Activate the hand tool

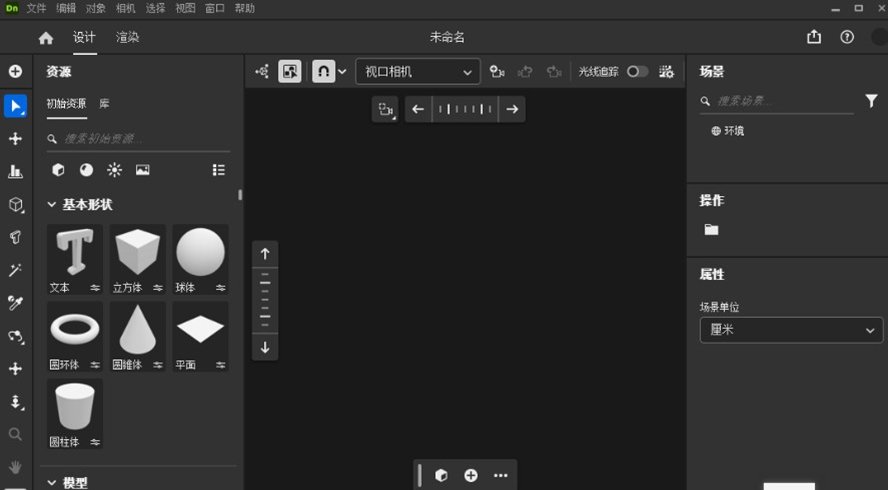(x=15, y=467)
